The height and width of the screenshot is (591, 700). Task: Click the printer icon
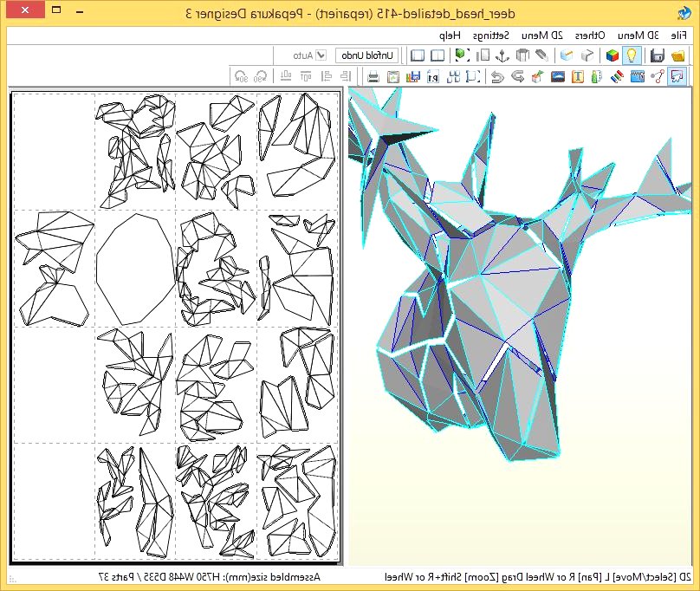point(373,77)
